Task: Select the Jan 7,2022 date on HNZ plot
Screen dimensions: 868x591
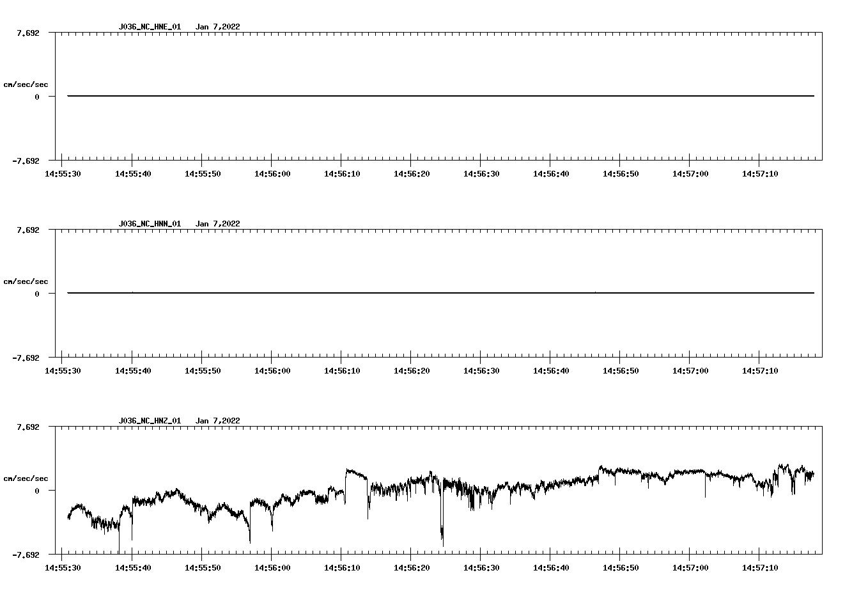Action: (x=218, y=421)
